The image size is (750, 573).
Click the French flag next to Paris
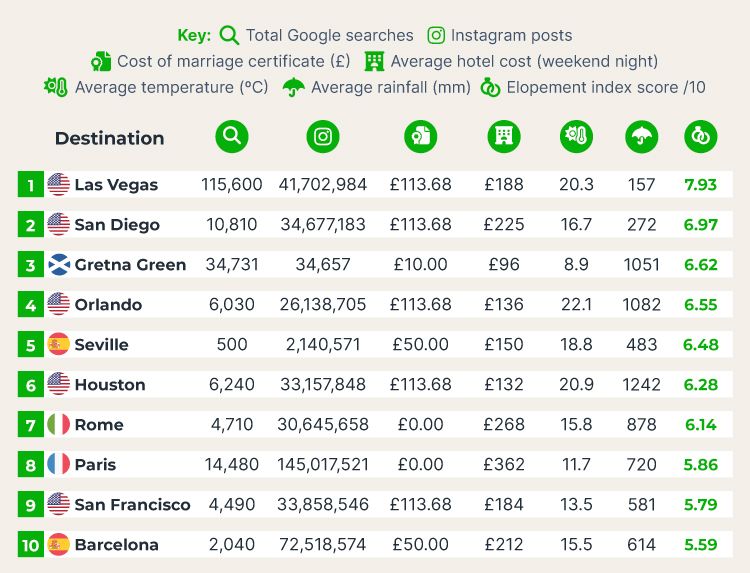click(x=59, y=464)
